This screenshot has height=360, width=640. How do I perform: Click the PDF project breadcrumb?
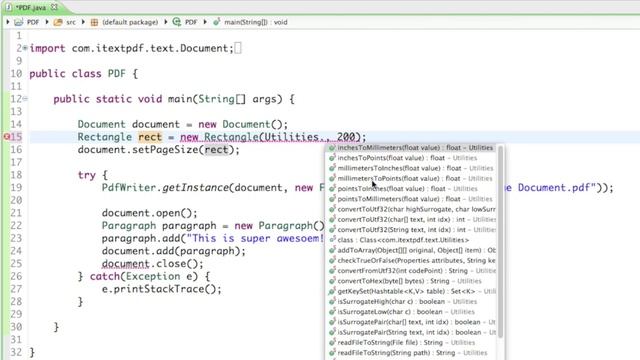pos(33,22)
